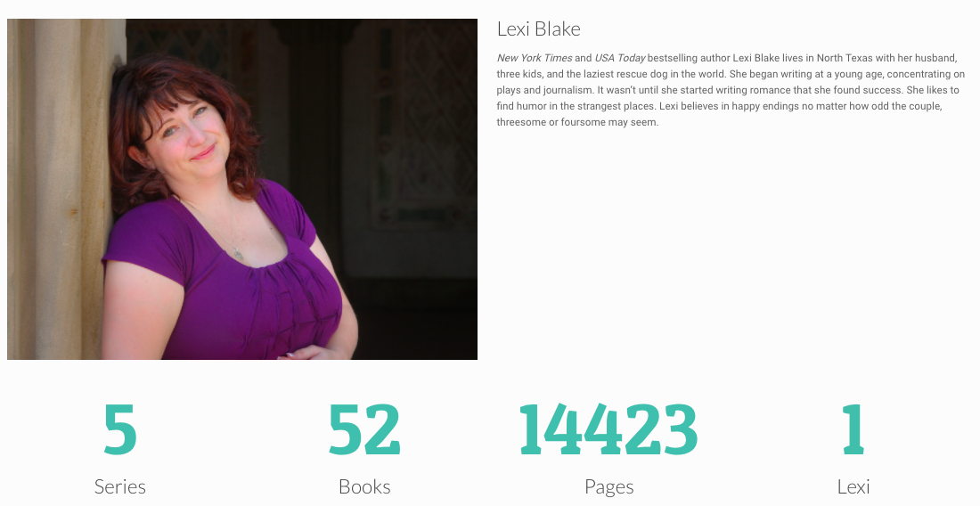Click the words bestselling author in bio
The width and height of the screenshot is (980, 506).
(x=689, y=58)
